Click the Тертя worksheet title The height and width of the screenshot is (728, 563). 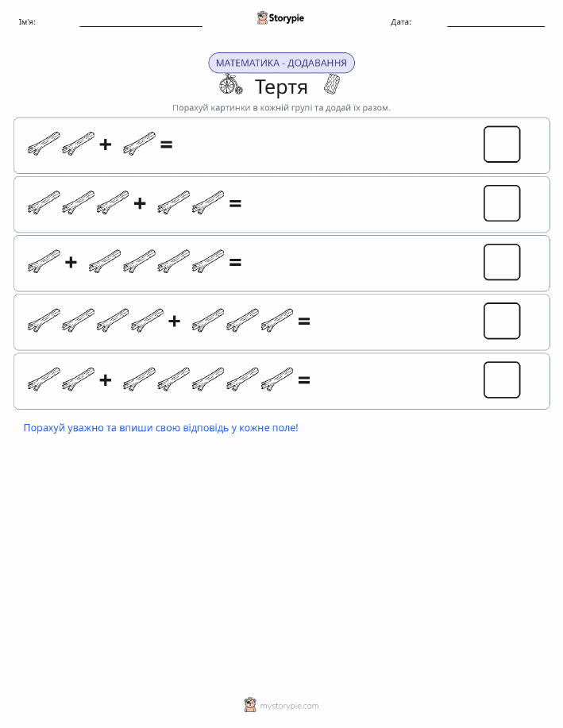281,87
